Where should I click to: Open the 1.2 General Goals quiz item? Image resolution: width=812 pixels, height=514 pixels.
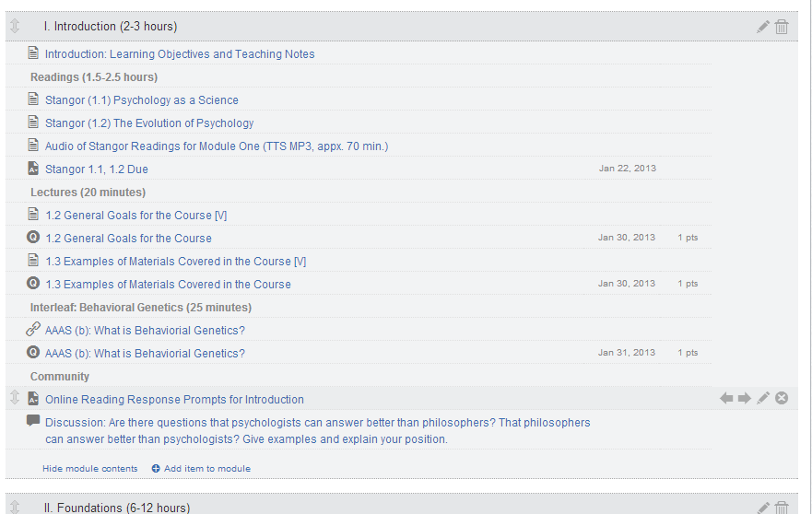click(x=128, y=239)
